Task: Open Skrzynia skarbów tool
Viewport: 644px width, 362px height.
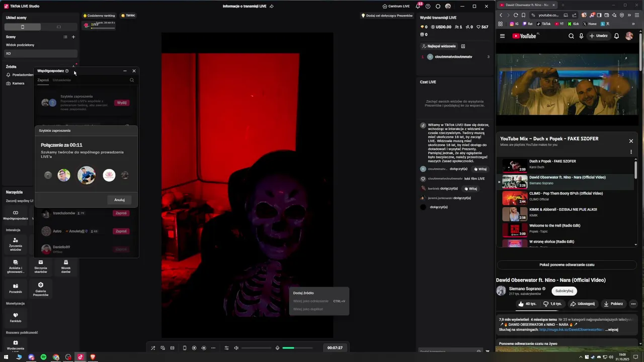Action: 41,267
